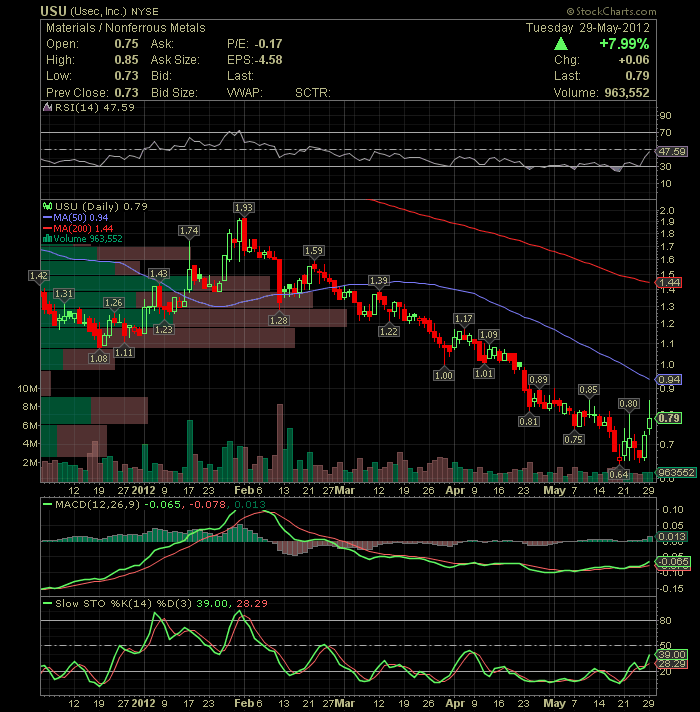Click the 0.81 low price label
The image size is (700, 712).
pos(528,422)
